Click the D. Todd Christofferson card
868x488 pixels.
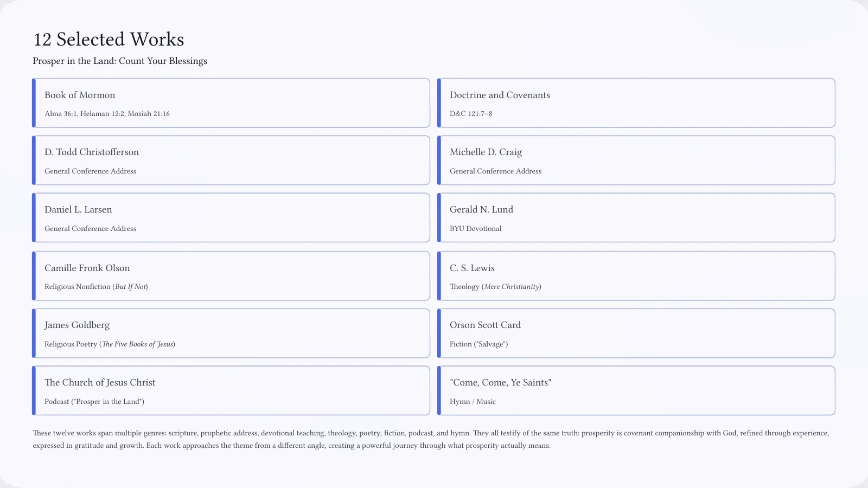231,160
